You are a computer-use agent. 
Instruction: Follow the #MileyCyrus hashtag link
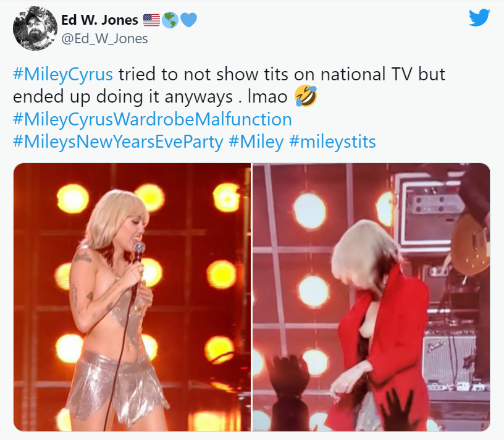(x=63, y=75)
